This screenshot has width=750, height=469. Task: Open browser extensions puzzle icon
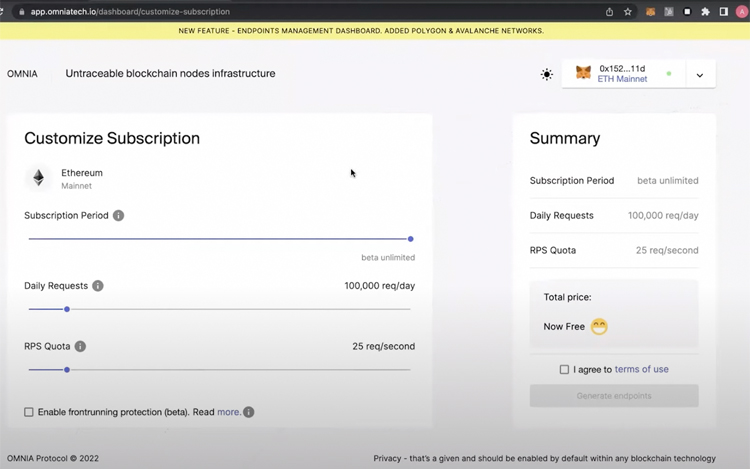coord(706,11)
